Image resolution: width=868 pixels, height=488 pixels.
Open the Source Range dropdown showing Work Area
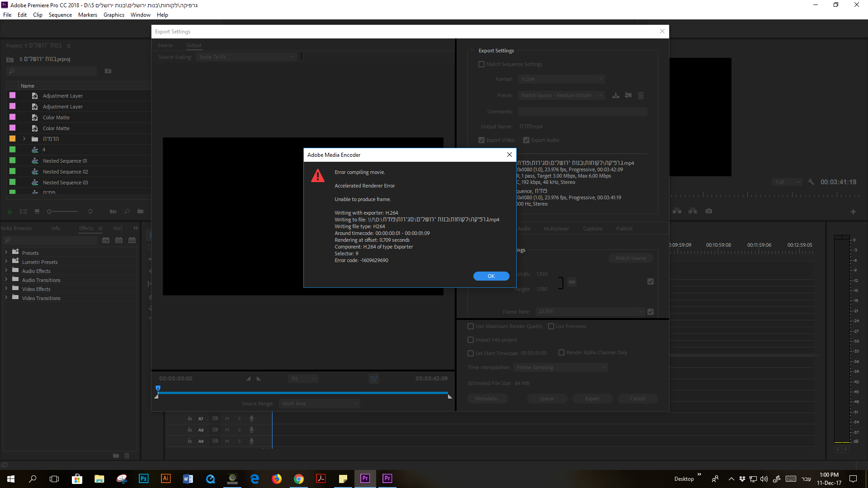320,404
